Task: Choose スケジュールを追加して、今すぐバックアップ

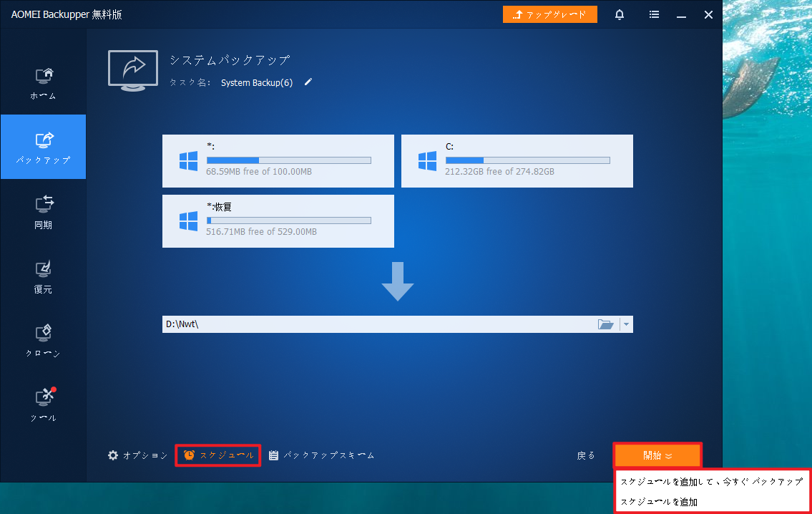Action: (x=712, y=482)
